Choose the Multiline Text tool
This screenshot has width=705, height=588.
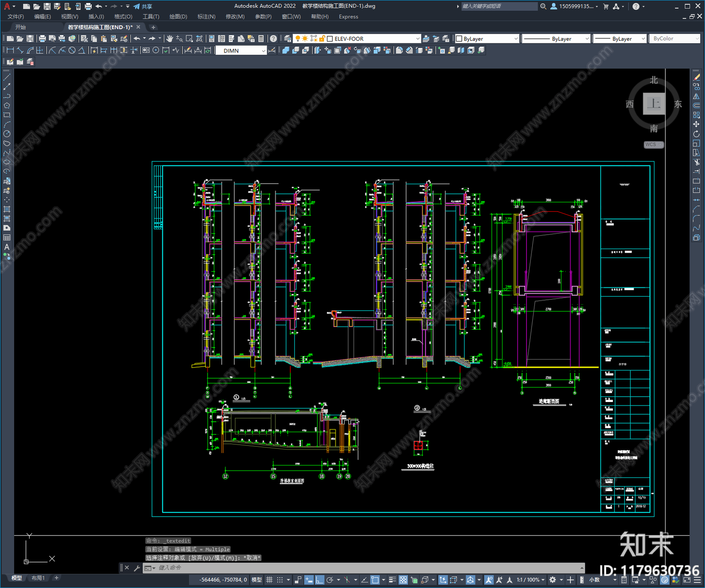[7, 247]
